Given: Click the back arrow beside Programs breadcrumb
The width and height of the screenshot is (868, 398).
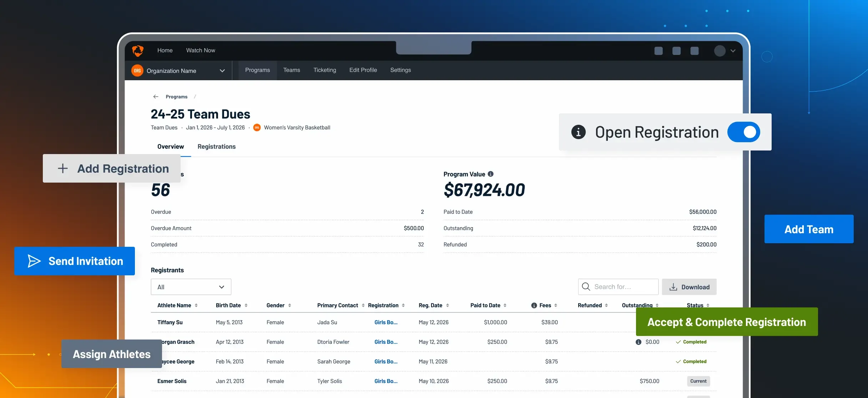Looking at the screenshot, I should [x=156, y=97].
